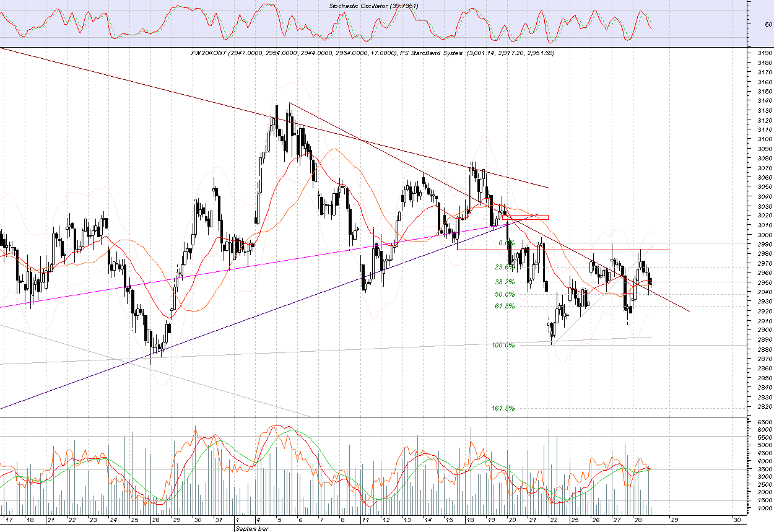Select the 161.8% Fibonacci extension label

(x=503, y=408)
